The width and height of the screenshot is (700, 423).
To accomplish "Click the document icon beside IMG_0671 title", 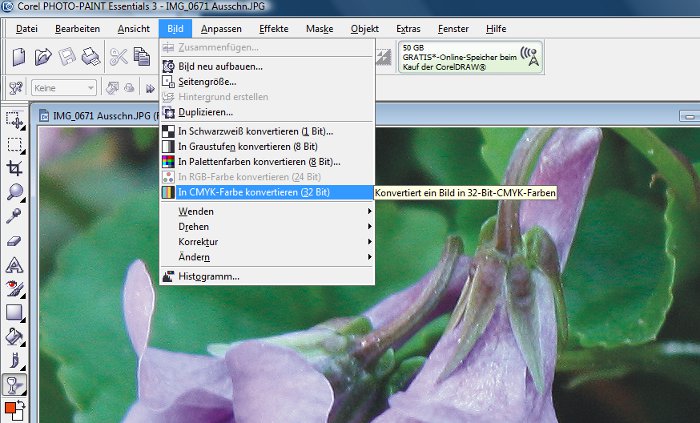I will point(44,116).
